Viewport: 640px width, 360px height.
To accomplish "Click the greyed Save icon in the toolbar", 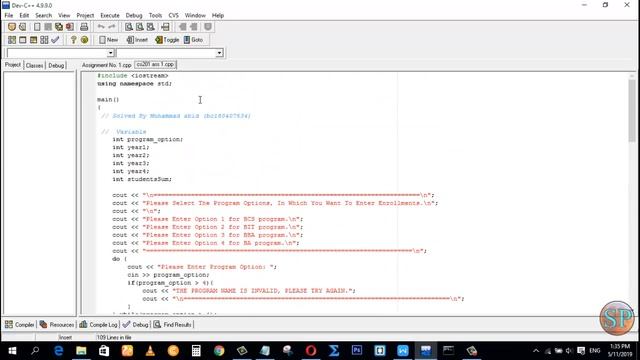I will pos(48,27).
